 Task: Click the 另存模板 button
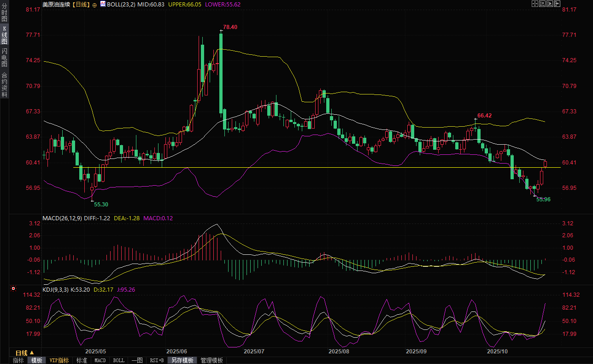(182, 360)
